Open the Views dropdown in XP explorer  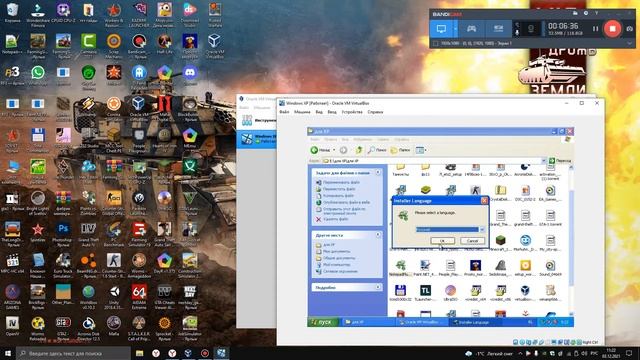(420, 150)
